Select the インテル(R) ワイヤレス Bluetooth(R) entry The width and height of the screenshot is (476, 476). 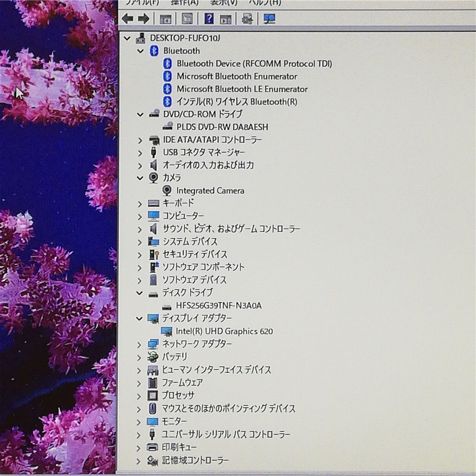click(x=234, y=101)
